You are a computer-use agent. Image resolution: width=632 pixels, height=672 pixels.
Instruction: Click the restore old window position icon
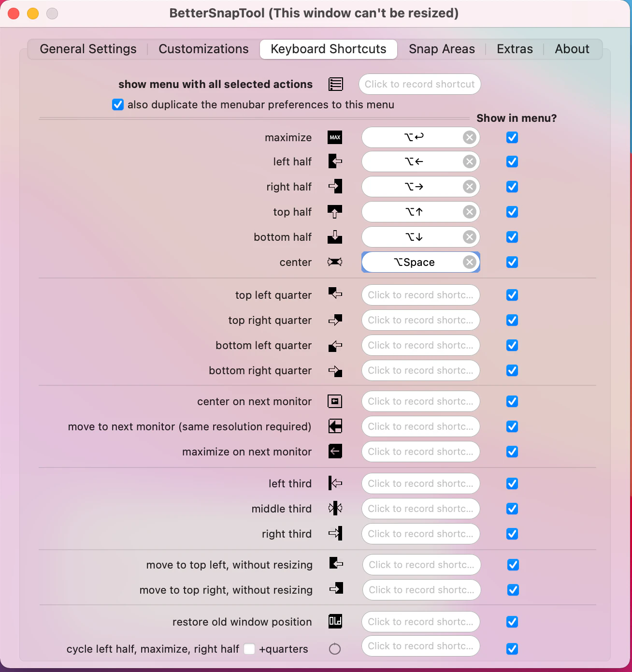pos(335,621)
